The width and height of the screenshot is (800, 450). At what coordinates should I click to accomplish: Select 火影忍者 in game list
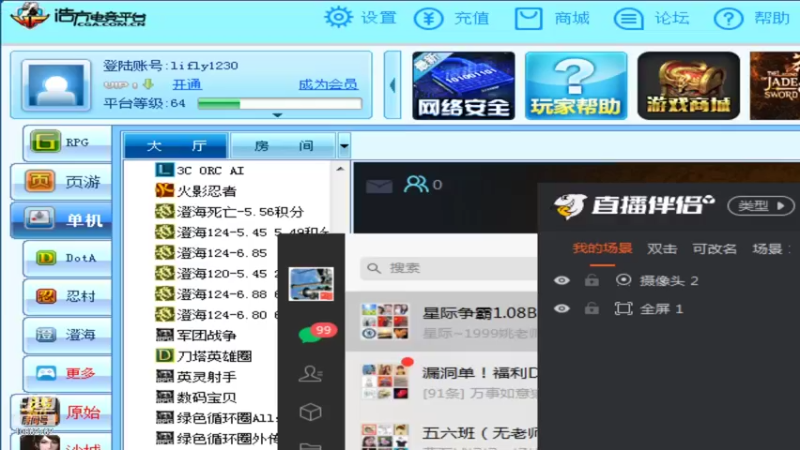point(207,191)
